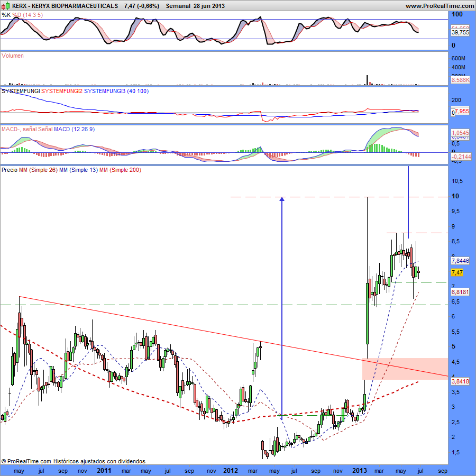Screen dimensions: 476x476
Task: Click the 'MACD-, señal Señal' label
Action: coord(27,129)
